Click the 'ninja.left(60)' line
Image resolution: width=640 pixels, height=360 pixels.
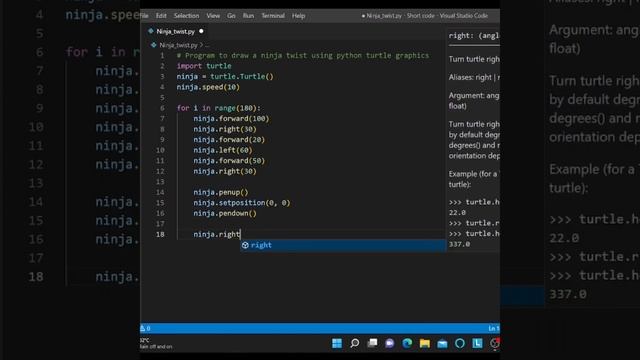click(223, 150)
